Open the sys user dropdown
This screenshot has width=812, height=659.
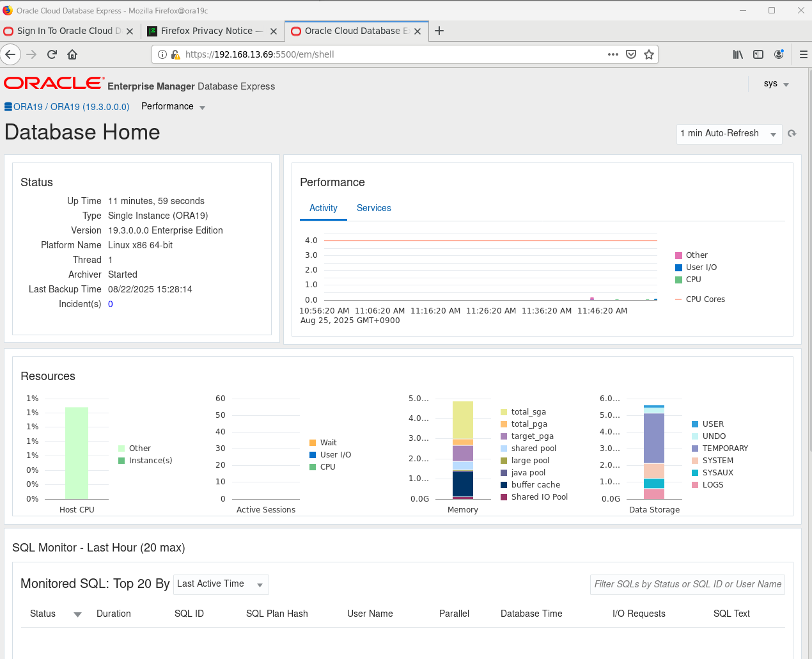click(776, 84)
